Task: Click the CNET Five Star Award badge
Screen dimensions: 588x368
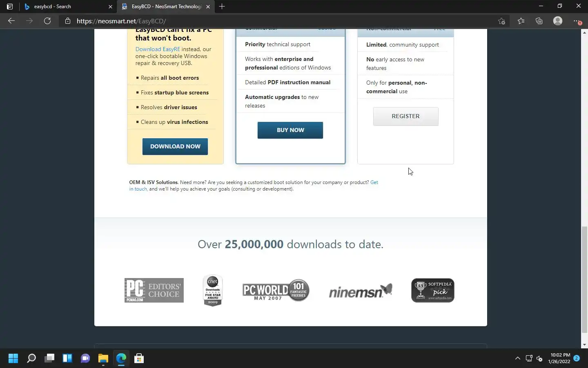Action: click(213, 290)
